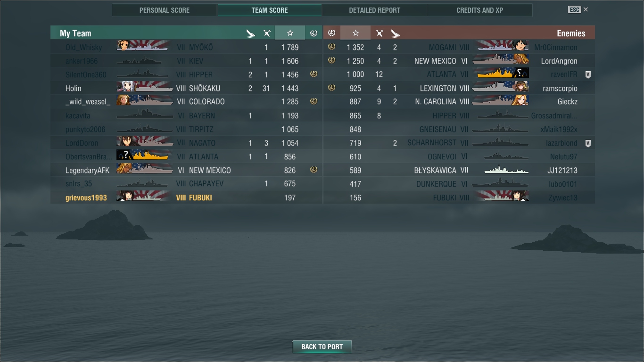Viewport: 644px width, 362px height.
Task: Click Enemies achievements medal column header
Action: click(331, 33)
